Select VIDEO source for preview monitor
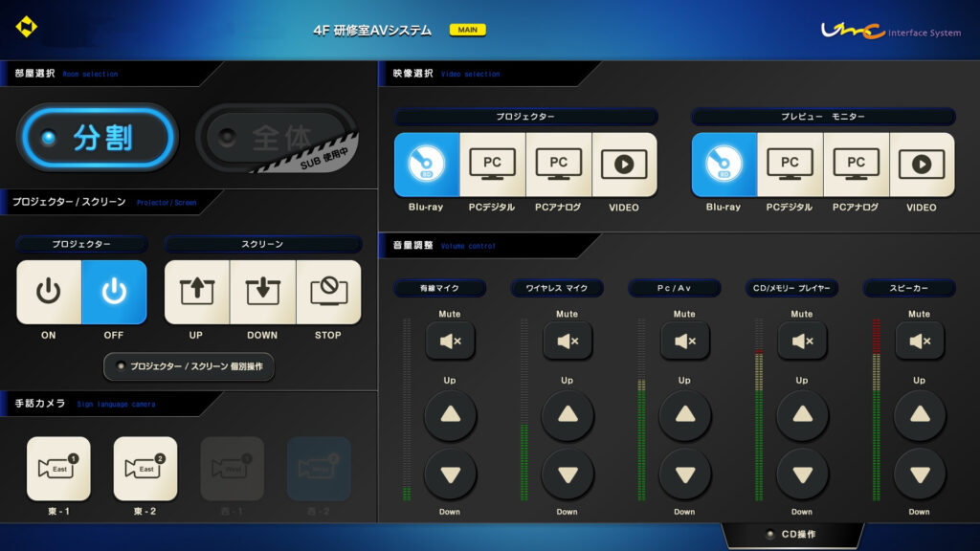Image resolution: width=980 pixels, height=551 pixels. [x=922, y=165]
